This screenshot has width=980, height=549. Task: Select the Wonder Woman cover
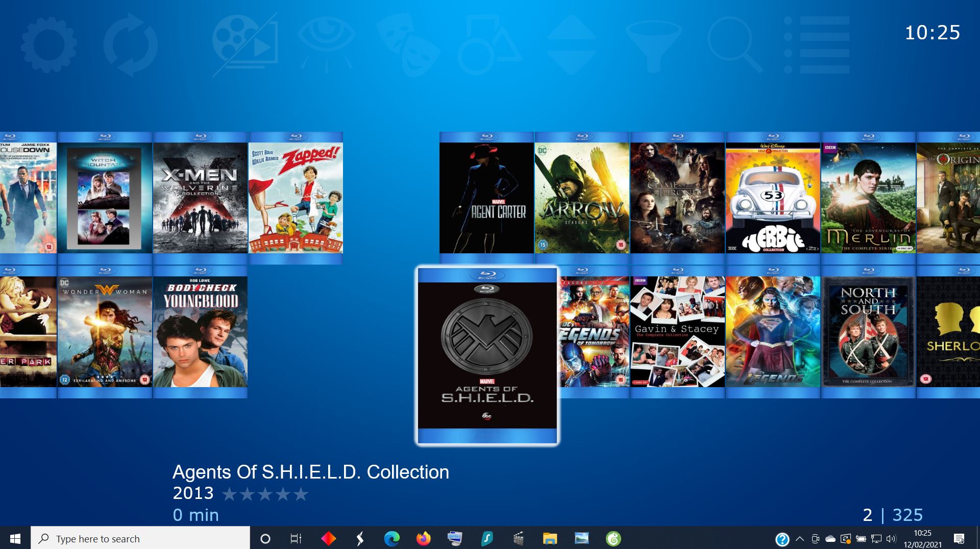[105, 331]
